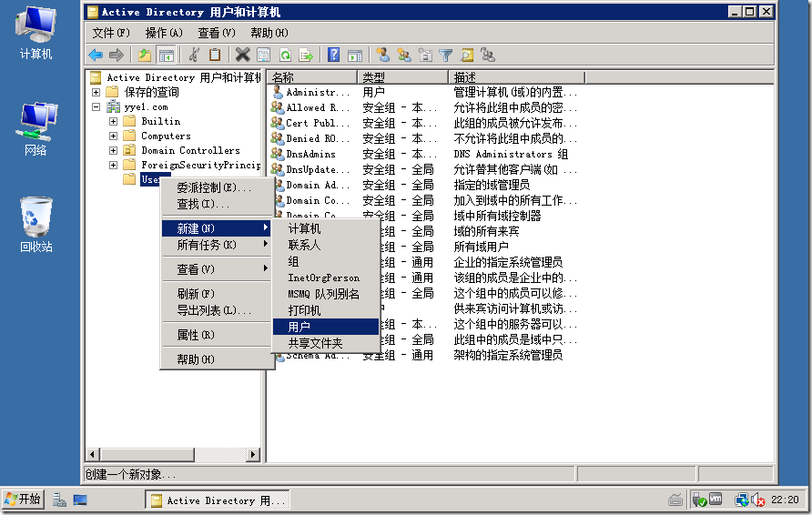This screenshot has height=515, width=812.
Task: Open the 所有任务(K) submenu
Action: pyautogui.click(x=217, y=245)
